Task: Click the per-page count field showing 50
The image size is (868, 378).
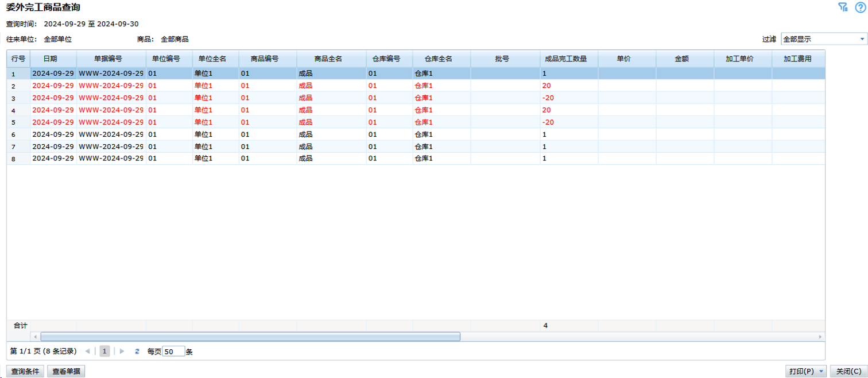Action: 173,351
